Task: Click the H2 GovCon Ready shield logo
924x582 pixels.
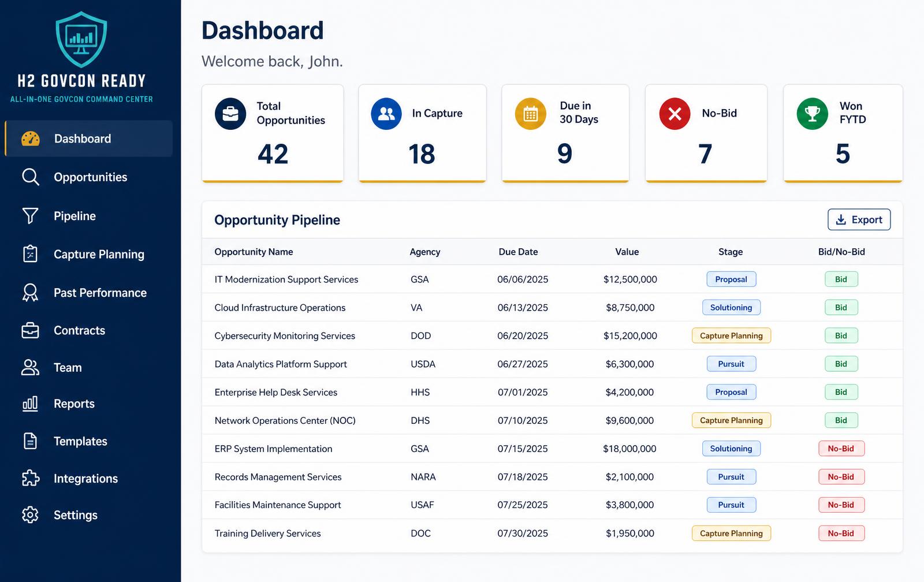Action: coord(81,39)
